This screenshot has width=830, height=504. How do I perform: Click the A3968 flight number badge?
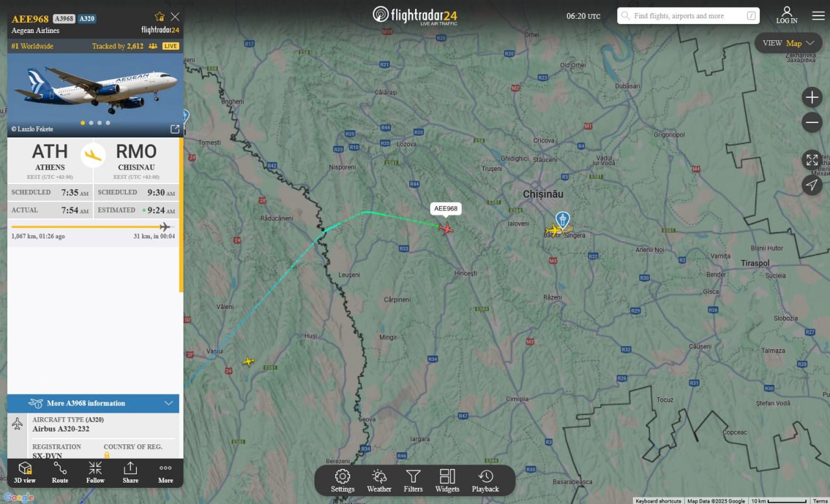(x=64, y=18)
